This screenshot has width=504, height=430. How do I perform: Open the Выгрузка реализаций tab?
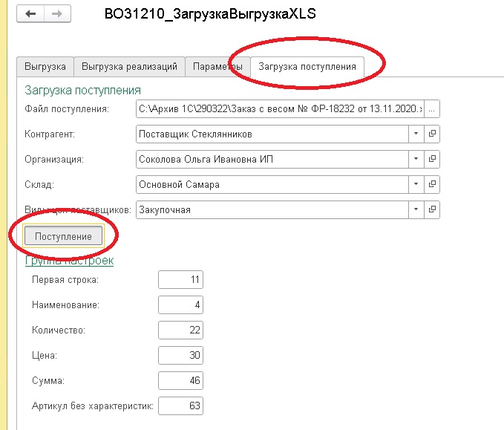[x=129, y=66]
